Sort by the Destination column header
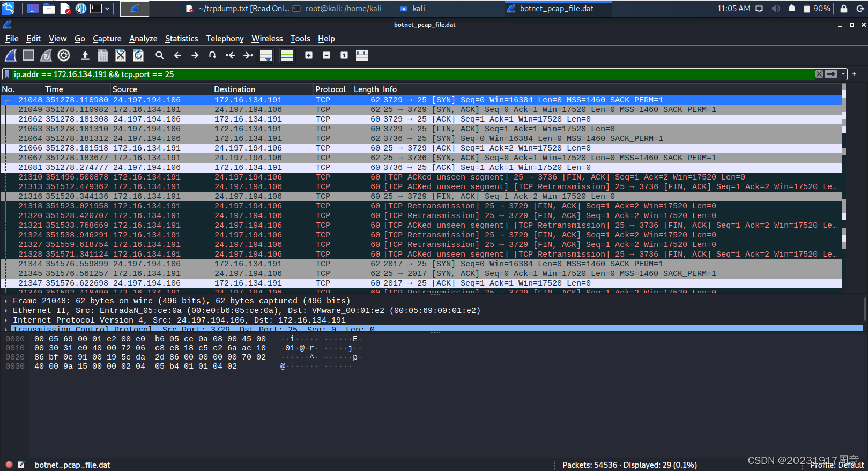The height and width of the screenshot is (471, 868). tap(262, 89)
